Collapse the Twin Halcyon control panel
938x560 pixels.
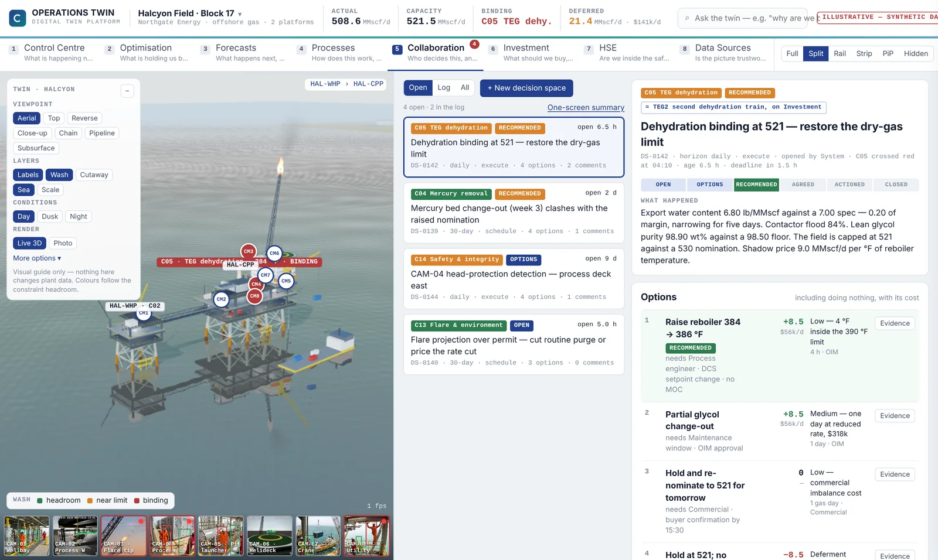[127, 90]
